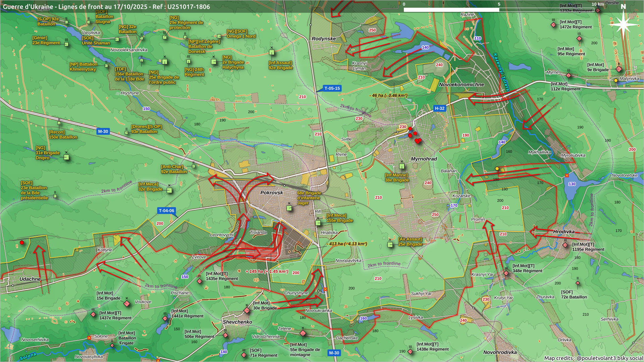This screenshot has height=362, width=644.
Task: Click the T-05-15 road label
Action: pyautogui.click(x=332, y=88)
